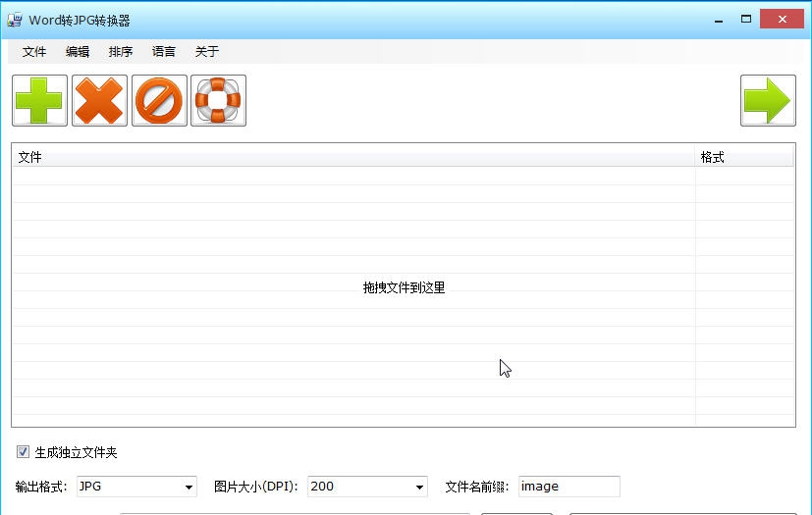This screenshot has width=812, height=515.
Task: Close the Word转JPG转换器 window
Action: [x=782, y=20]
